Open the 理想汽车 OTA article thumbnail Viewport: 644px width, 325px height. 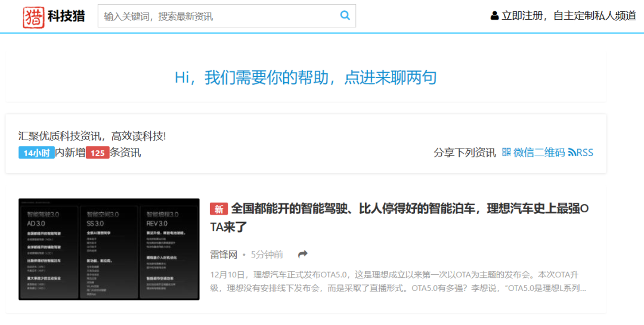(x=109, y=249)
